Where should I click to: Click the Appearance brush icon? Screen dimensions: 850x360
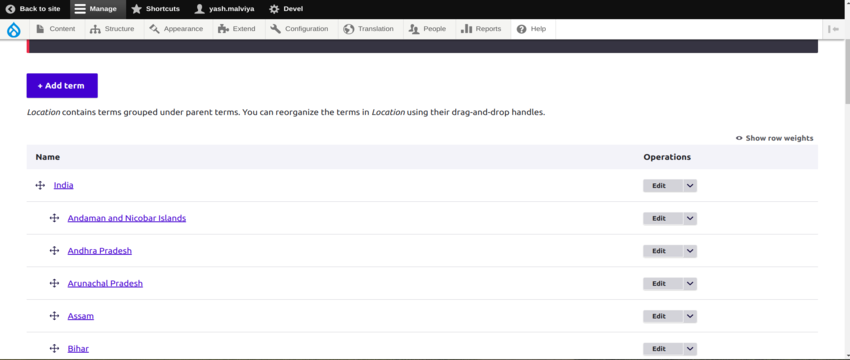[154, 29]
